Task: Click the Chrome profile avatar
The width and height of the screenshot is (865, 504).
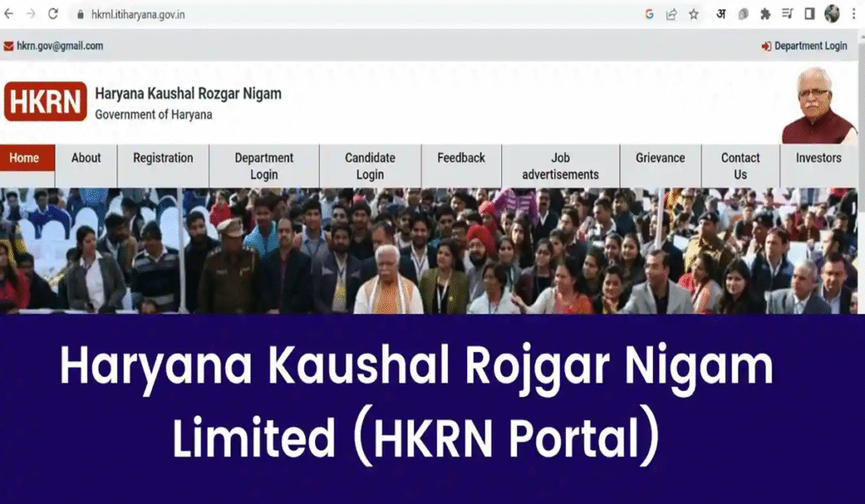Action: (832, 14)
